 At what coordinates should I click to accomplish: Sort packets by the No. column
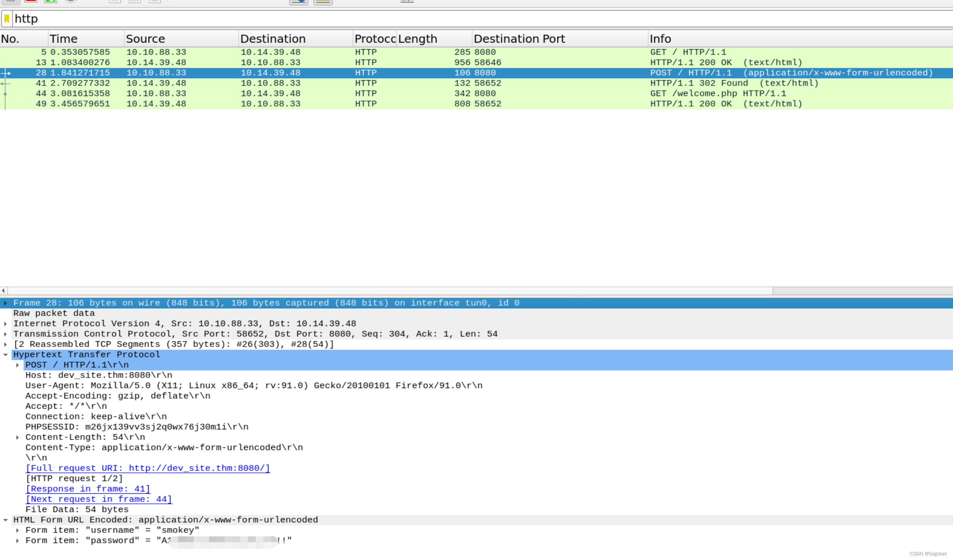(24, 39)
